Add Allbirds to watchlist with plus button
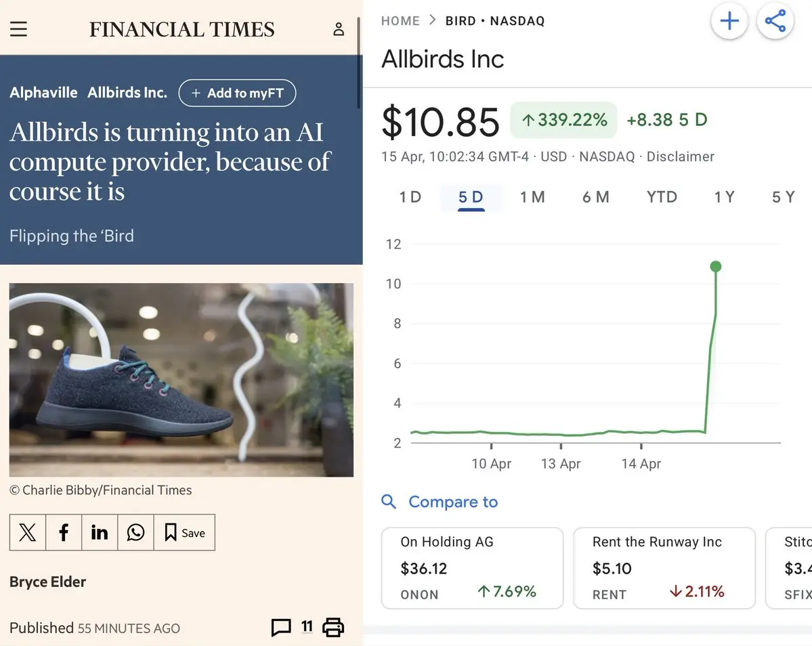The width and height of the screenshot is (812, 646). [x=729, y=21]
